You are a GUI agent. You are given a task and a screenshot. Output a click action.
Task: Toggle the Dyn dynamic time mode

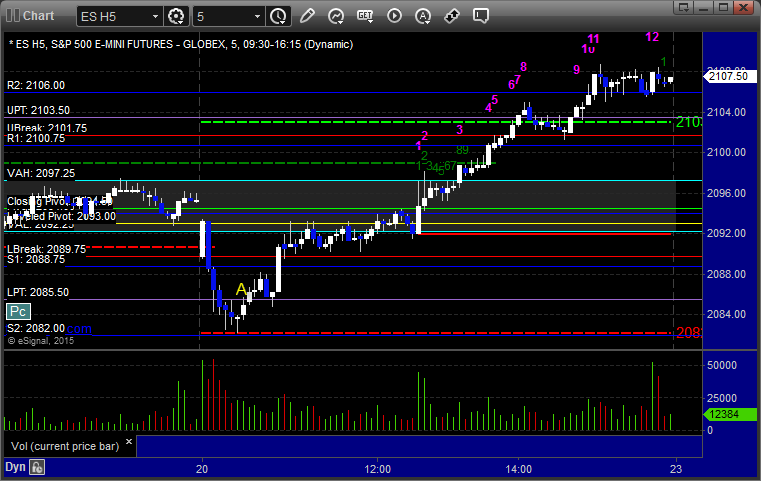click(15, 467)
